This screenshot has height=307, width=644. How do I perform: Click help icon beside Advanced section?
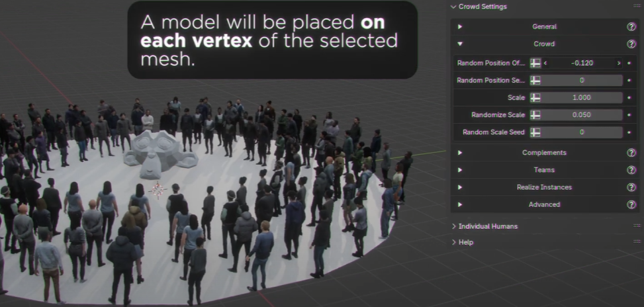[631, 204]
